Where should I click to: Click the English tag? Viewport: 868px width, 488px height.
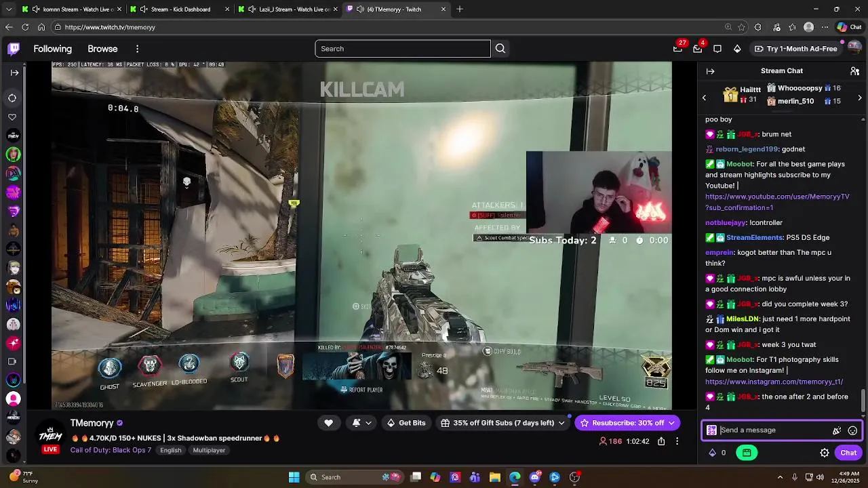point(170,450)
